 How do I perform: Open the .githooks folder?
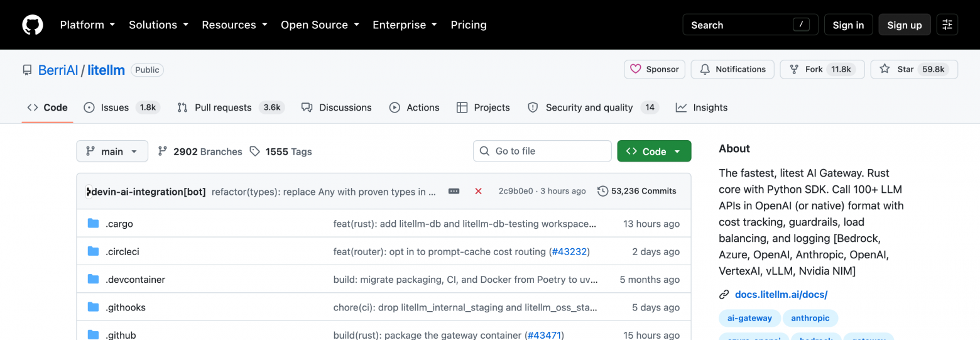click(x=126, y=307)
